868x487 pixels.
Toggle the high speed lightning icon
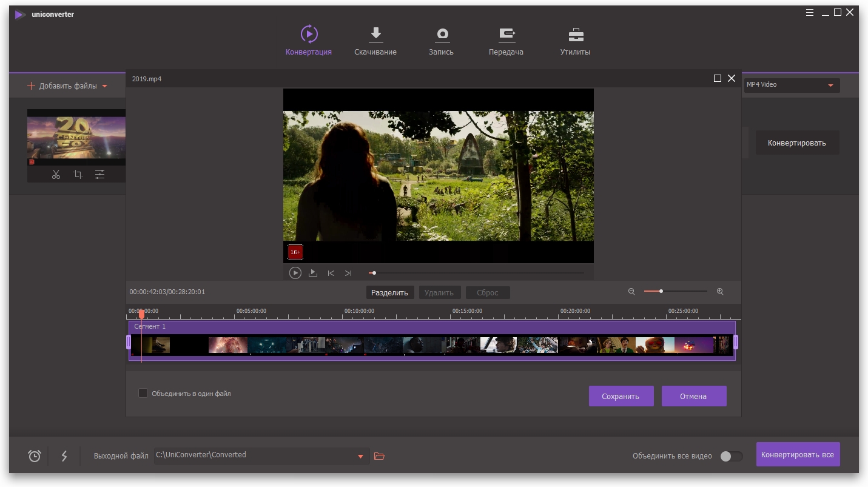(x=64, y=456)
